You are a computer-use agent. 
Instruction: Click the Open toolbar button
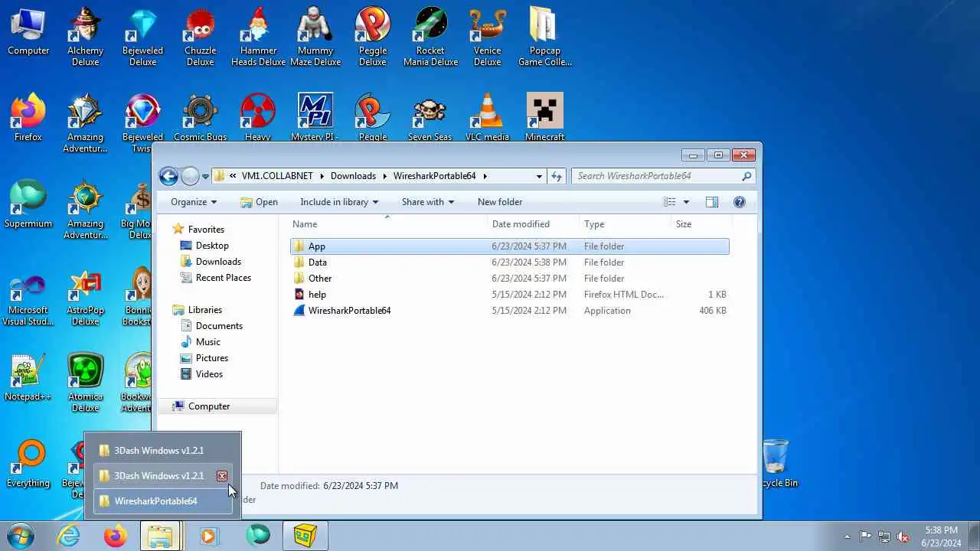(x=259, y=202)
